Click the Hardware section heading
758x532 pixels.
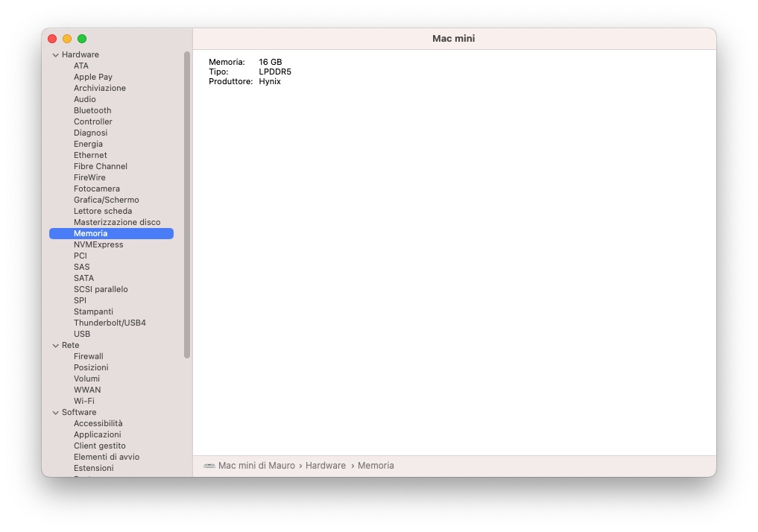pyautogui.click(x=80, y=54)
